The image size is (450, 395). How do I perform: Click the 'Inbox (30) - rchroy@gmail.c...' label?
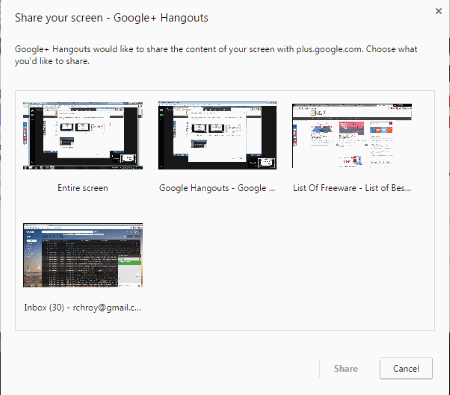[x=83, y=308]
